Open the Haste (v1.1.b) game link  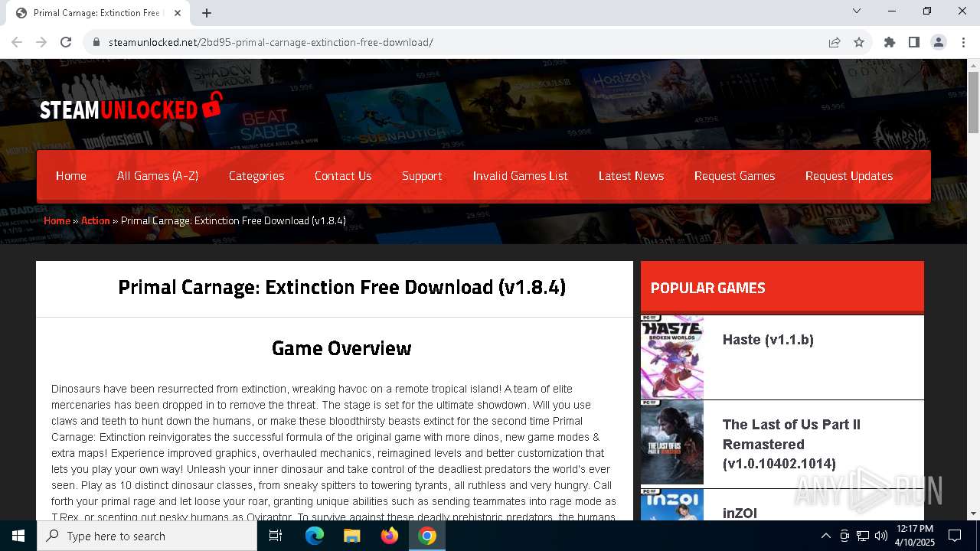coord(768,340)
